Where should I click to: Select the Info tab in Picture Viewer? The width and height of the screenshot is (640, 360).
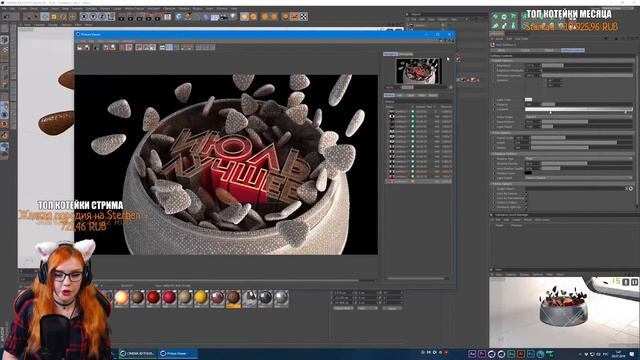[400, 95]
